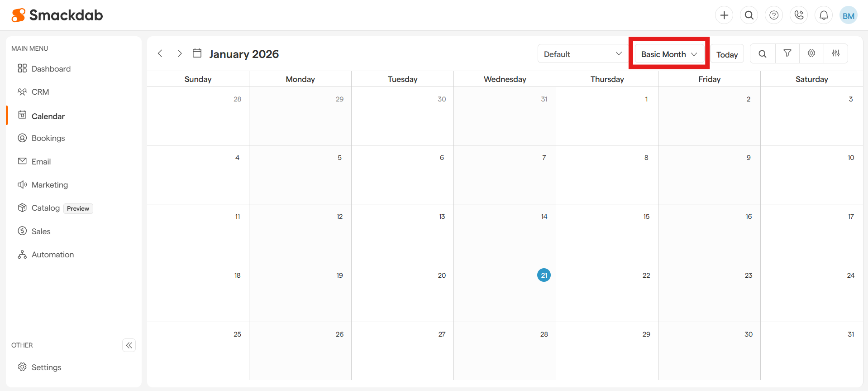The width and height of the screenshot is (868, 391).
Task: Expand the Basic Month view selector
Action: point(668,53)
